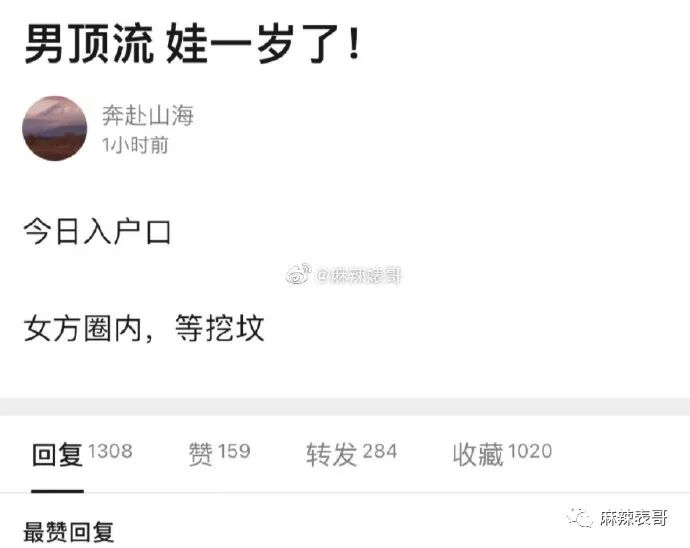Switch to the 转发 284 tab
Viewport: 690px width, 548px height.
click(352, 454)
